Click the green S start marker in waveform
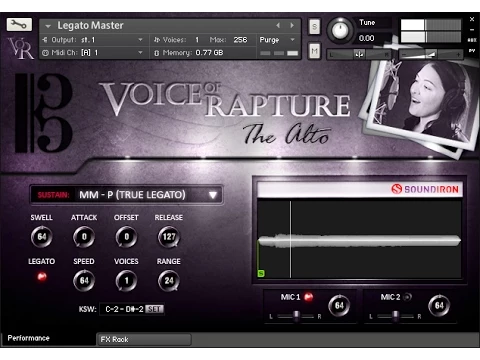This screenshot has height=360, width=480. tap(261, 274)
